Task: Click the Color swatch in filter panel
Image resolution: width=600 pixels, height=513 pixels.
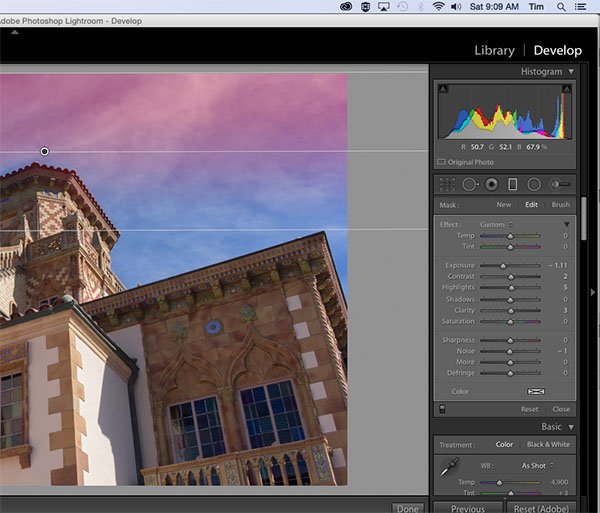Action: [x=536, y=391]
